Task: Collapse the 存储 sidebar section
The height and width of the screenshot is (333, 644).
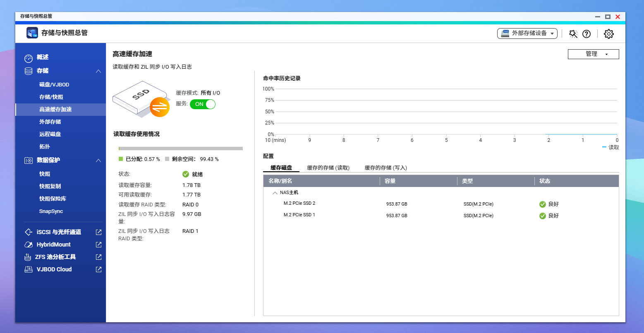Action: click(x=98, y=71)
